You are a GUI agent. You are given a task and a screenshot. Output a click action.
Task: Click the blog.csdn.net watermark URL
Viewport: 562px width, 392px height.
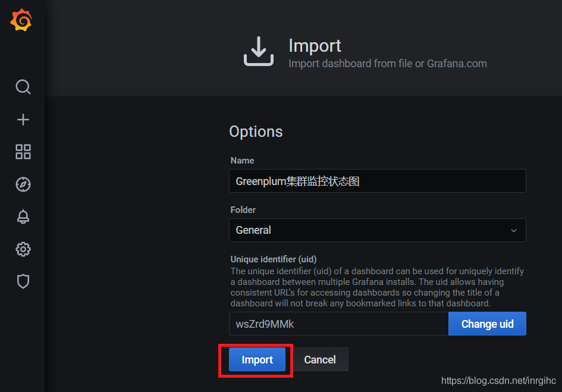point(498,380)
